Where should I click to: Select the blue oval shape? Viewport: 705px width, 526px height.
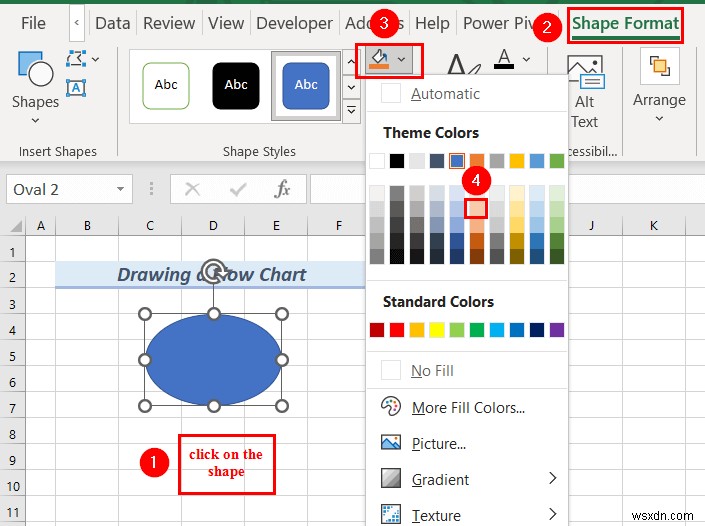click(214, 360)
